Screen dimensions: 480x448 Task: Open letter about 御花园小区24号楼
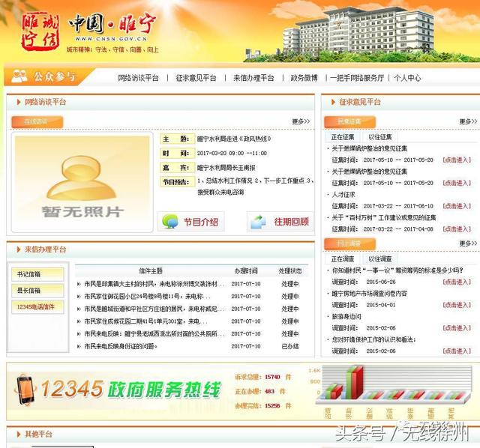tap(147, 297)
